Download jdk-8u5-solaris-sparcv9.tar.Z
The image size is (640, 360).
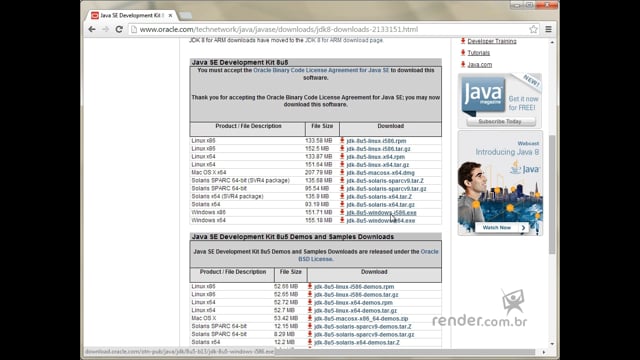pos(385,181)
